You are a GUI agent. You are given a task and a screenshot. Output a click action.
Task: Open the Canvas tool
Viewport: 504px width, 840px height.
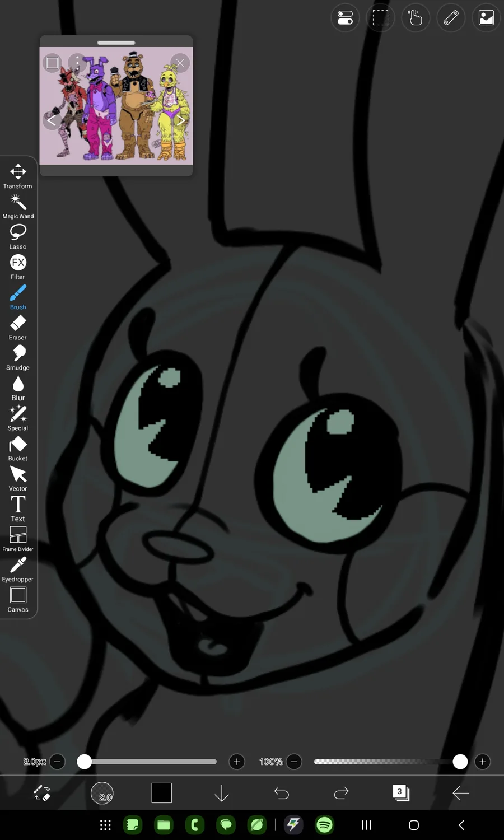18,599
